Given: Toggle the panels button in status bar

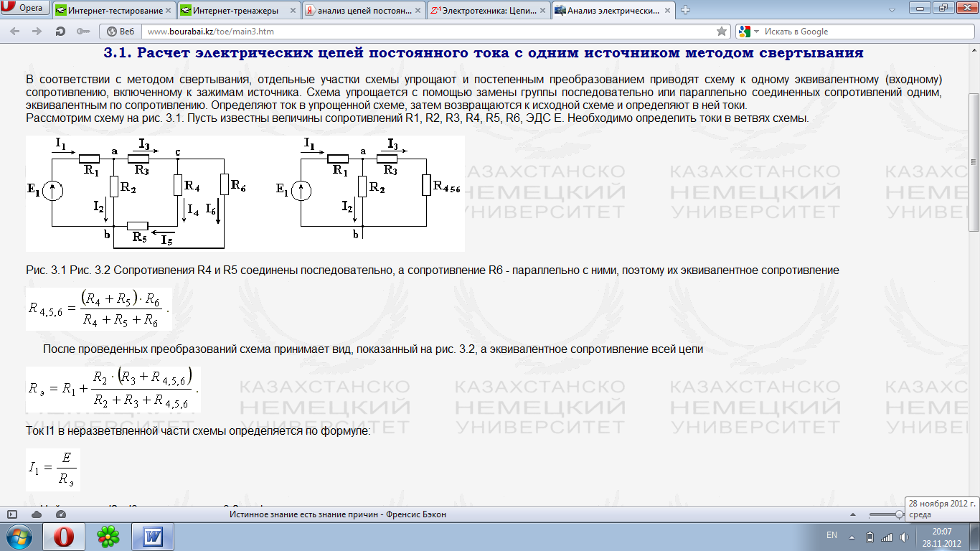Looking at the screenshot, I should tap(11, 514).
